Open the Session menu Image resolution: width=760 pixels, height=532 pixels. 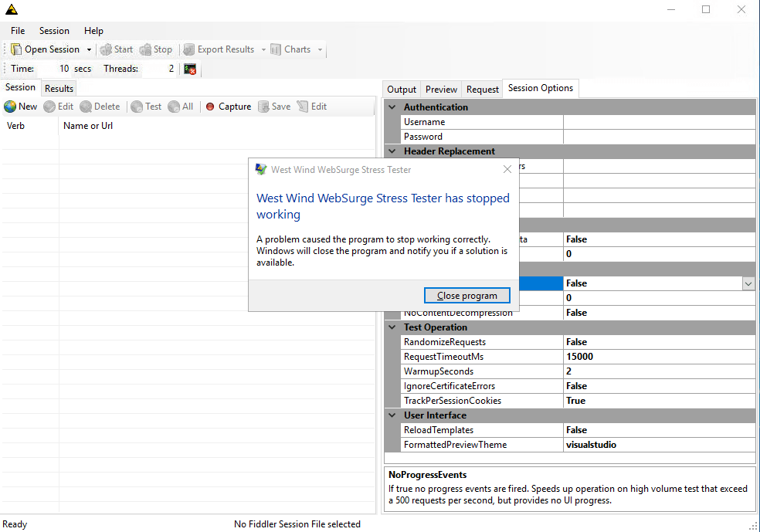coord(54,31)
